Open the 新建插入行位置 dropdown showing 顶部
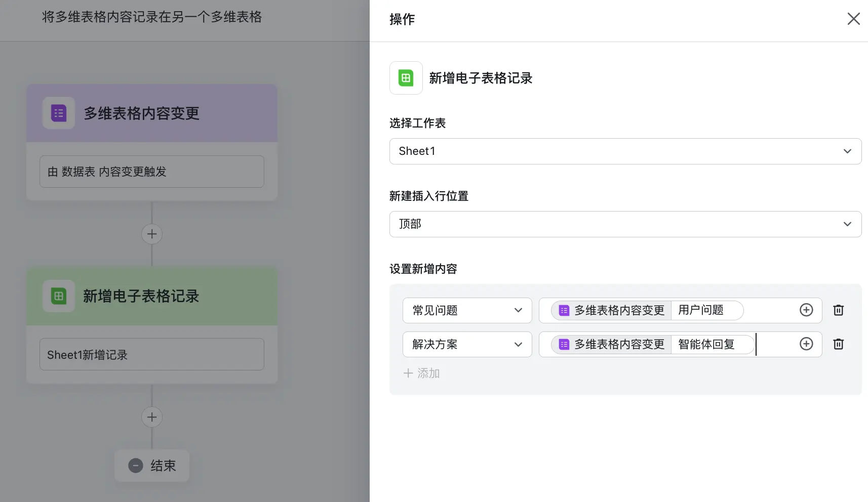This screenshot has height=502, width=868. [625, 224]
